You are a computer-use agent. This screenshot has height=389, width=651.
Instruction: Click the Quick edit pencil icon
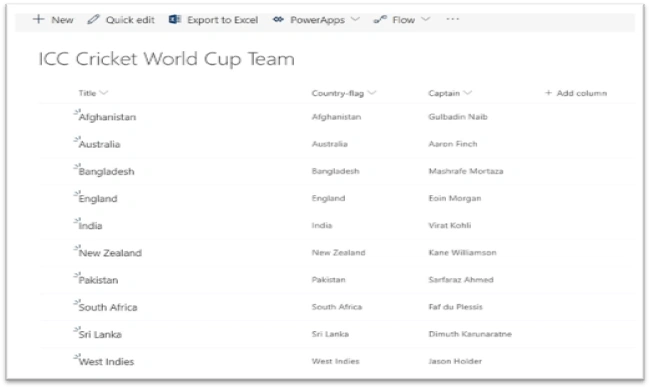(x=93, y=19)
